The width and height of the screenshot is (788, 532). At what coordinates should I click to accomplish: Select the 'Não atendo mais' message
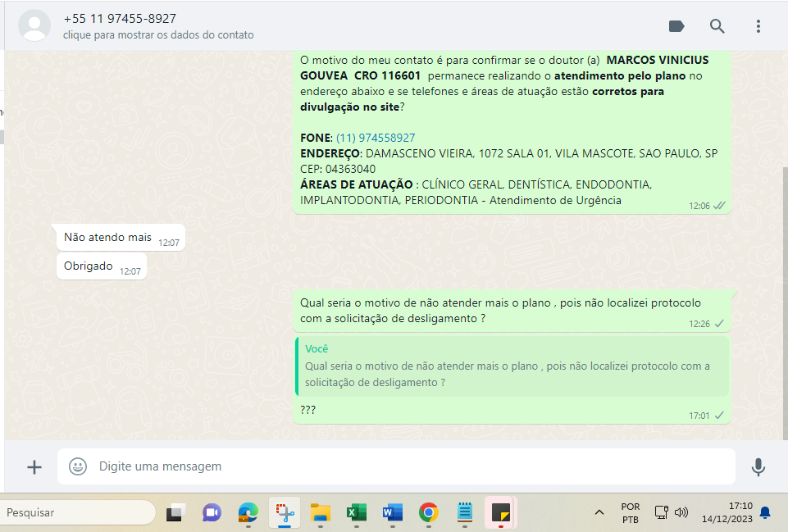pyautogui.click(x=121, y=237)
